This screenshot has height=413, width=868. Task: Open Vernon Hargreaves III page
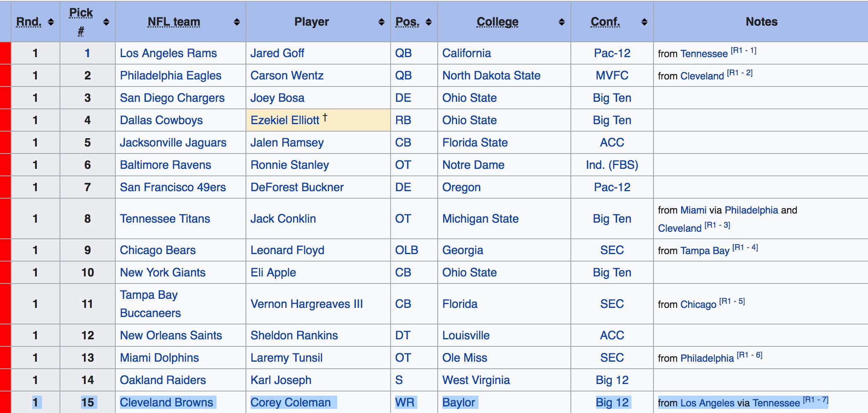[x=307, y=304]
